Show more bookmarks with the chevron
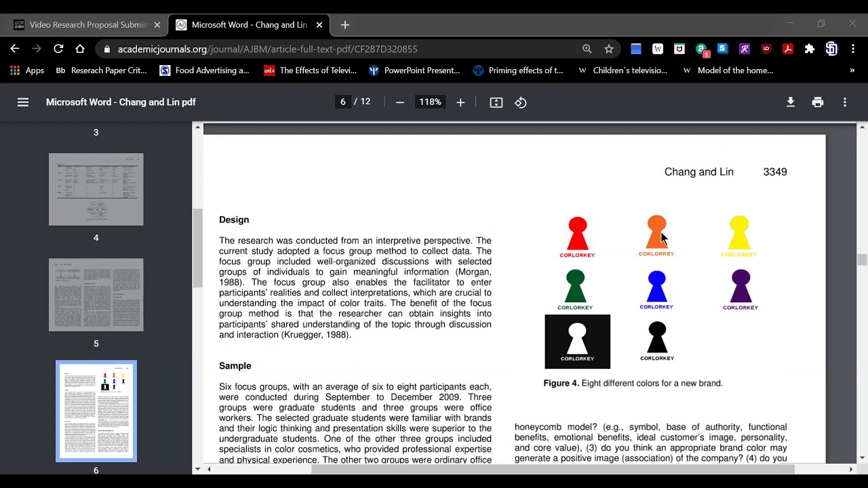 coord(852,70)
